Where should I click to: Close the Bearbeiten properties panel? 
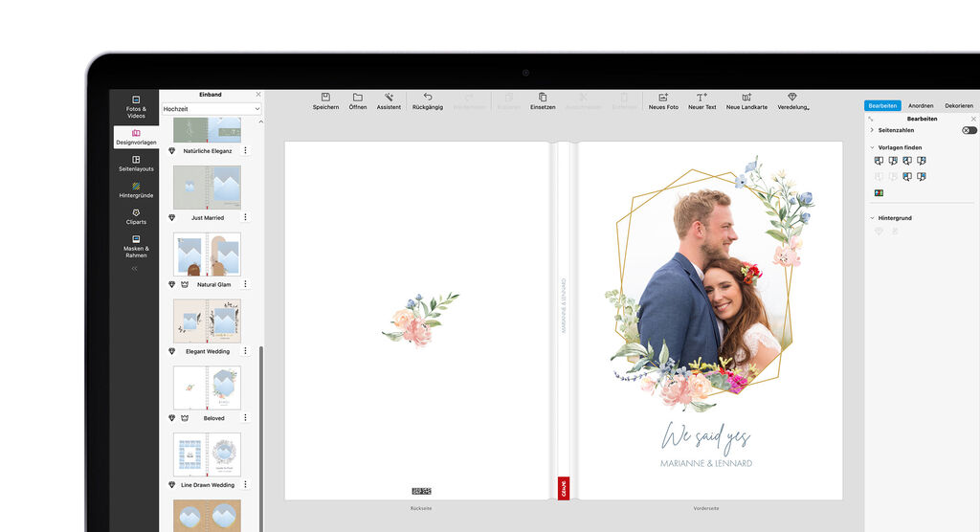[x=973, y=119]
